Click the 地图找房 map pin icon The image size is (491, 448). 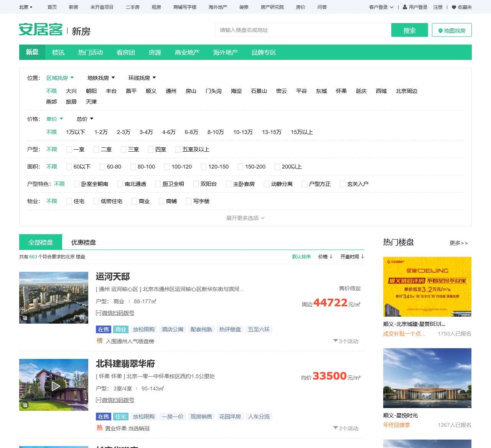pyautogui.click(x=440, y=30)
